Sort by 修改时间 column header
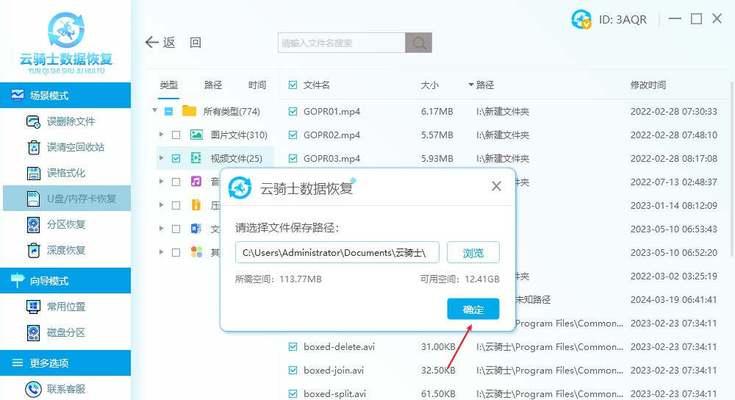 [648, 85]
